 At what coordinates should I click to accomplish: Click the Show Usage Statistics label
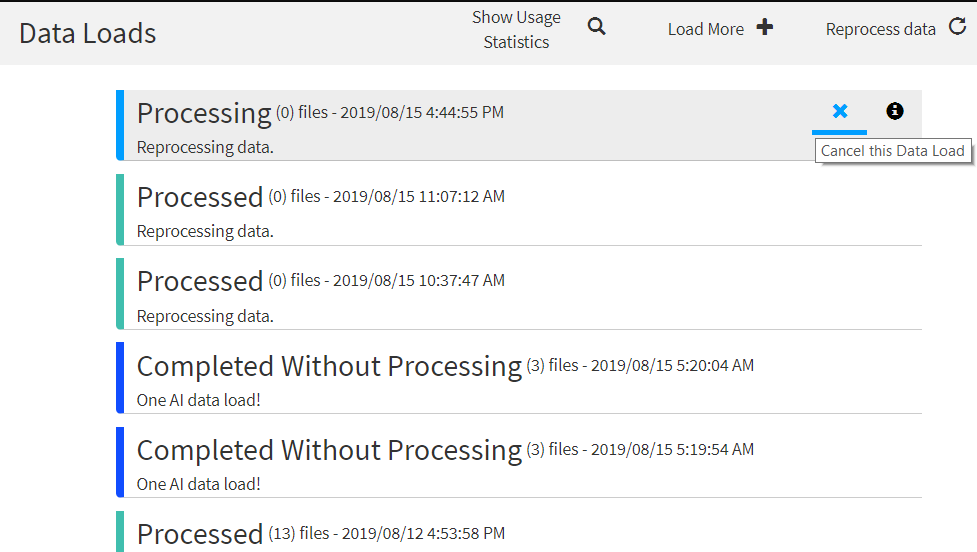[516, 29]
